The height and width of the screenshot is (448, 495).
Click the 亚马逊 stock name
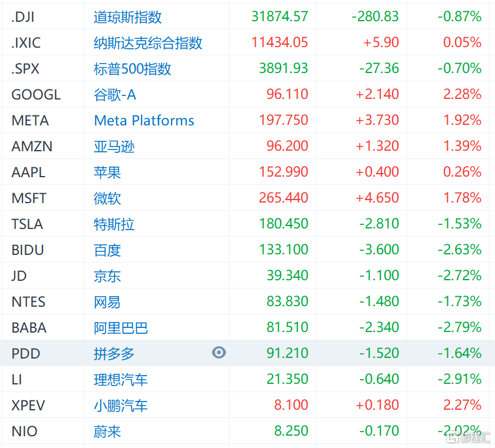click(x=114, y=146)
